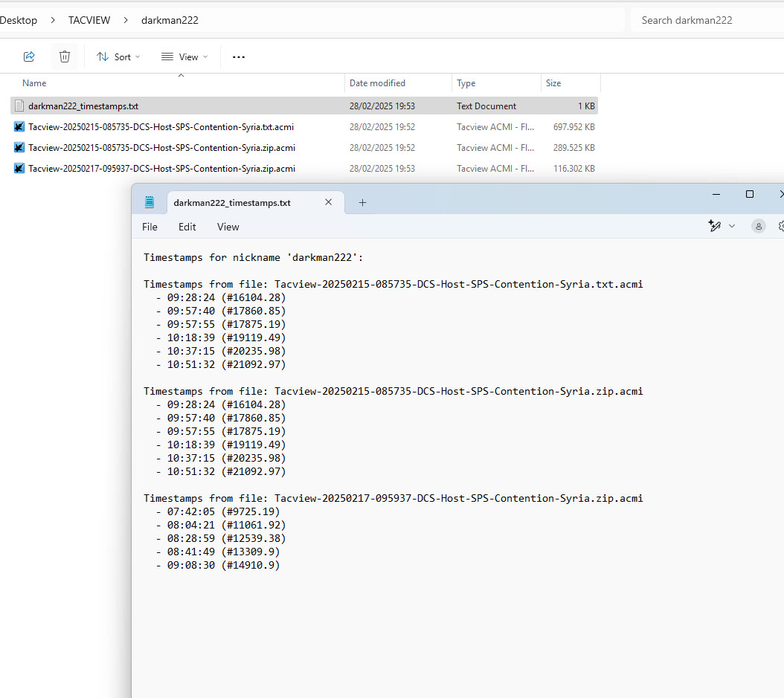Click the darkman222_timestamps.txt document icon

(19, 106)
